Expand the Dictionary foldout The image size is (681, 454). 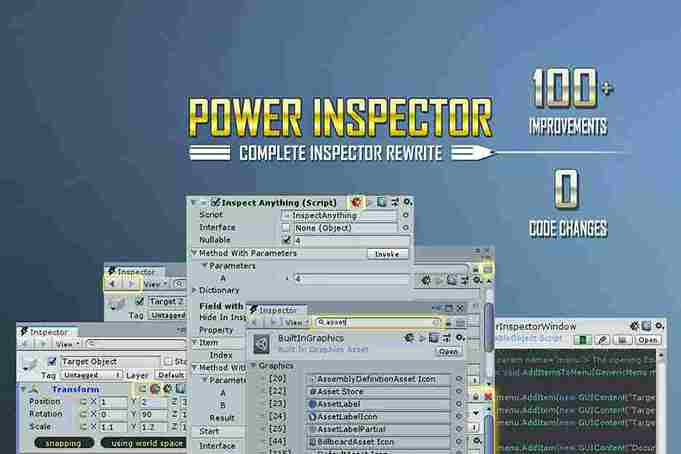point(193,290)
